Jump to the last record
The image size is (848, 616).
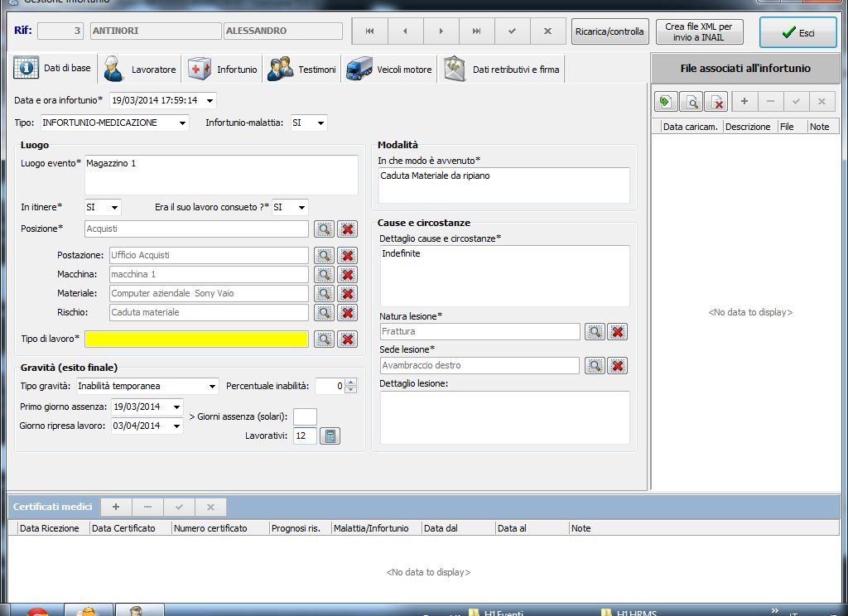[x=476, y=31]
